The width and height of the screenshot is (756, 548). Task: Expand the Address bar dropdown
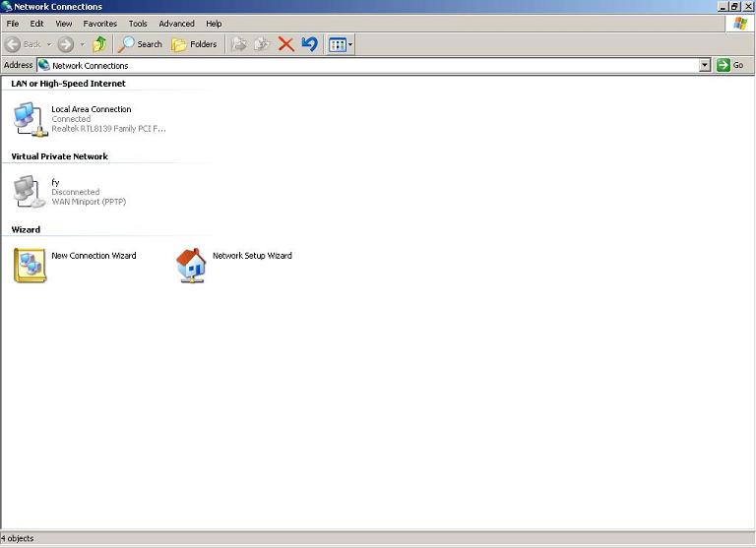(x=705, y=65)
